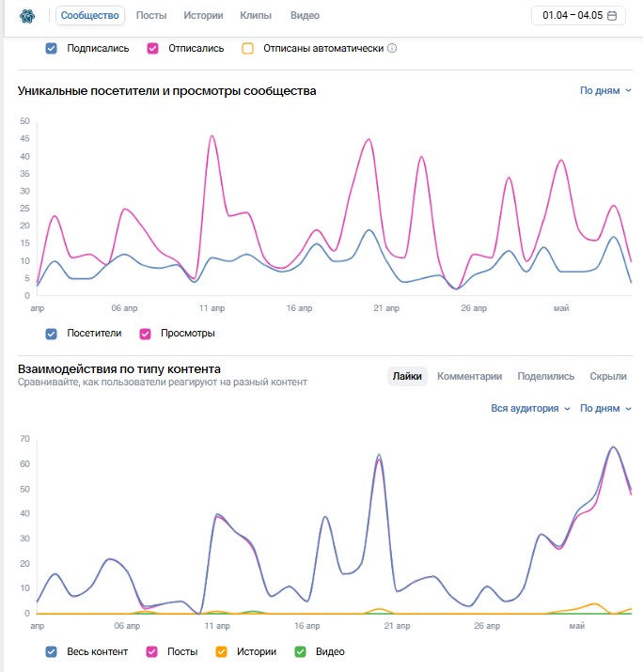Select the Скрыли interaction tab

coord(608,376)
